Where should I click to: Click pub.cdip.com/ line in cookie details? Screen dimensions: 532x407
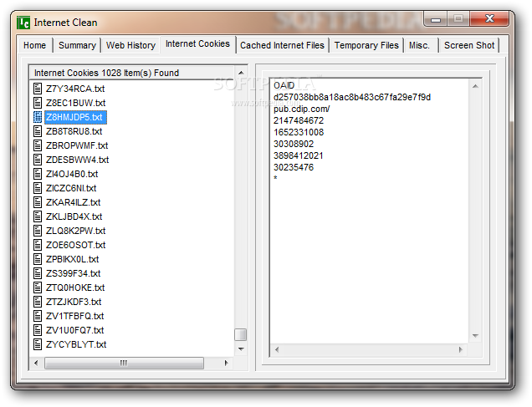pyautogui.click(x=302, y=109)
